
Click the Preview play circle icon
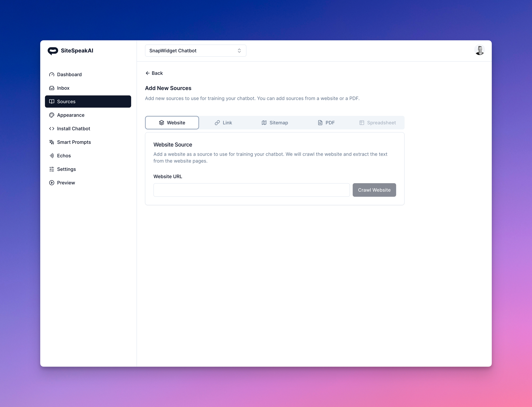point(52,183)
